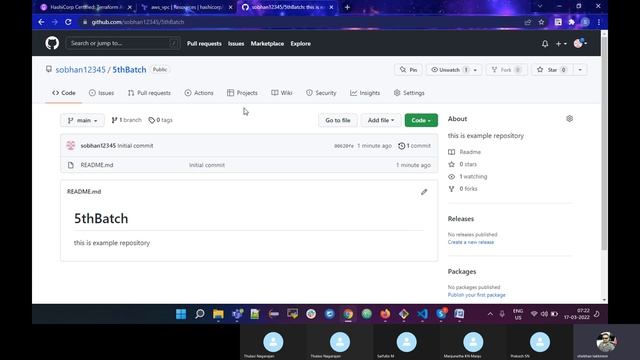Click Create a new release link
The image size is (640, 360).
click(471, 242)
